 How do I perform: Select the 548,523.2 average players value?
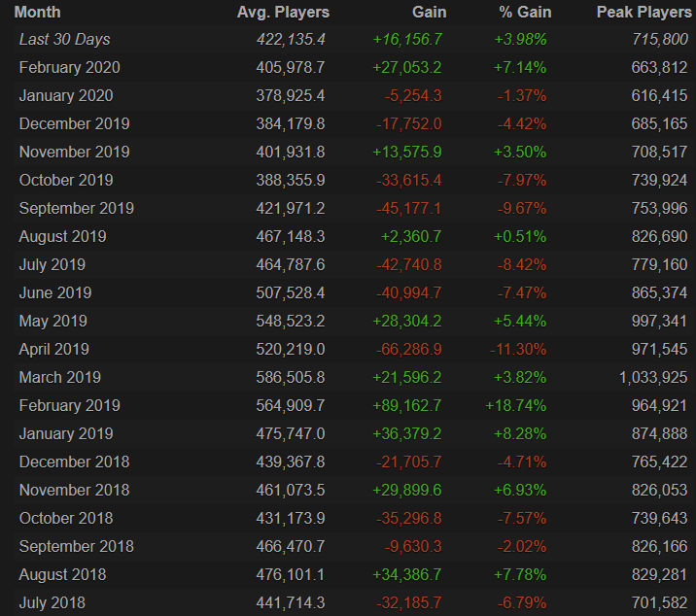(x=288, y=321)
